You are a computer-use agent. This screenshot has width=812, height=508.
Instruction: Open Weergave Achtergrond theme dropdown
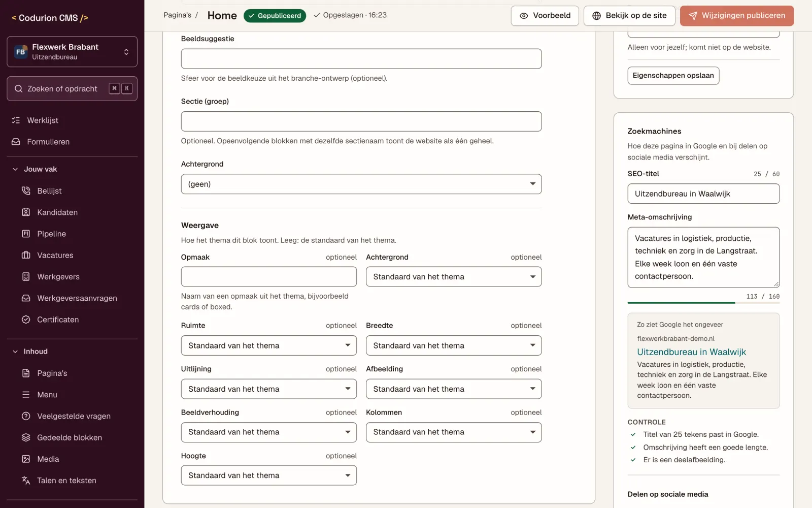(x=454, y=277)
